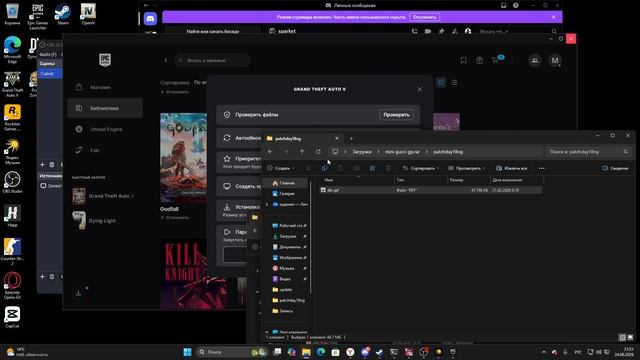Open Rockstar Games desktop shortcut
The height and width of the screenshot is (360, 640).
tap(12, 118)
